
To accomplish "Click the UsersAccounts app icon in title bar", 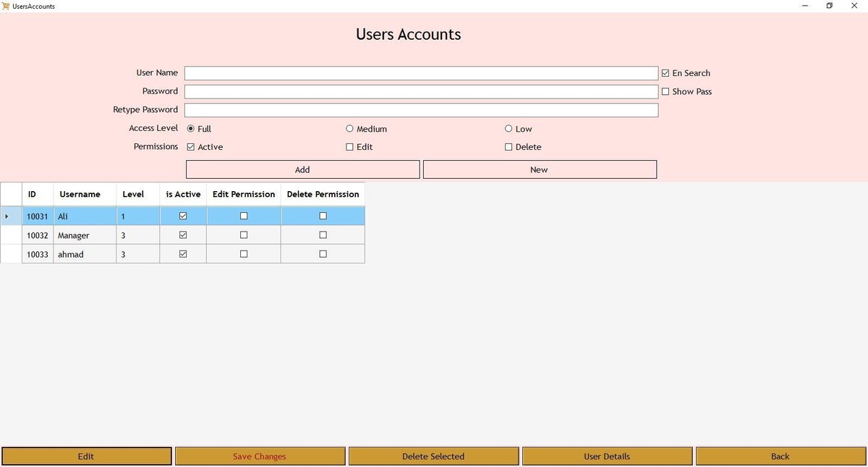I will (7, 6).
